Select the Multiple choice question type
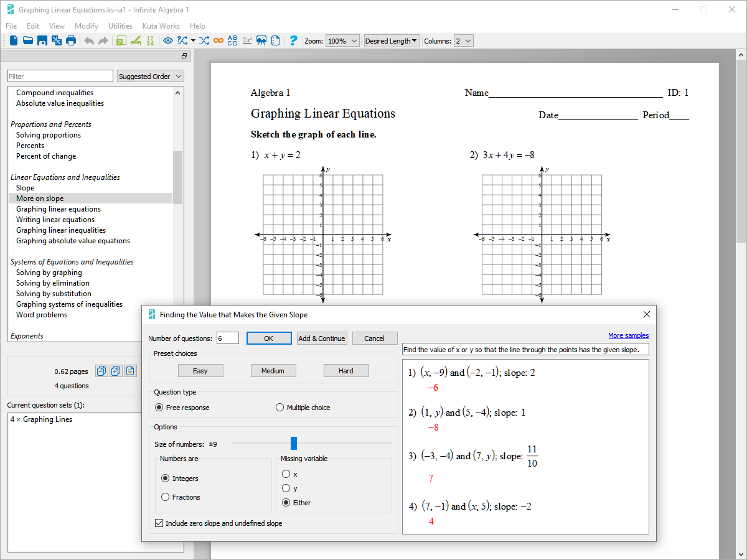 tap(280, 407)
